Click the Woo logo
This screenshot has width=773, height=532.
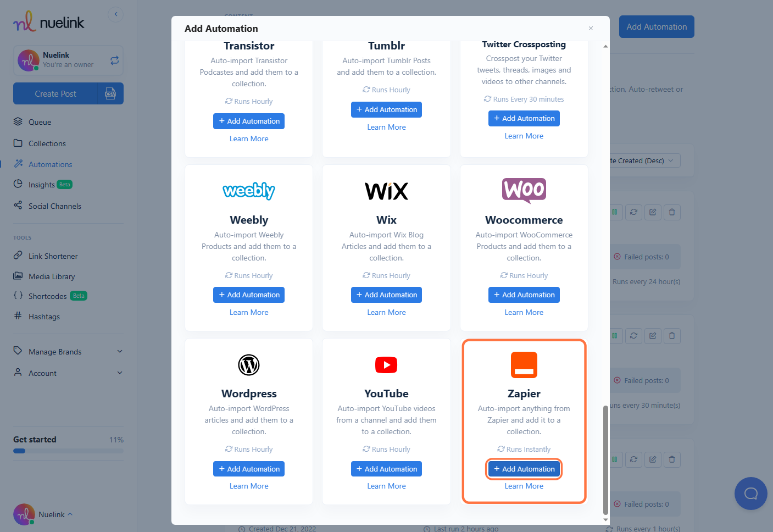click(x=524, y=191)
